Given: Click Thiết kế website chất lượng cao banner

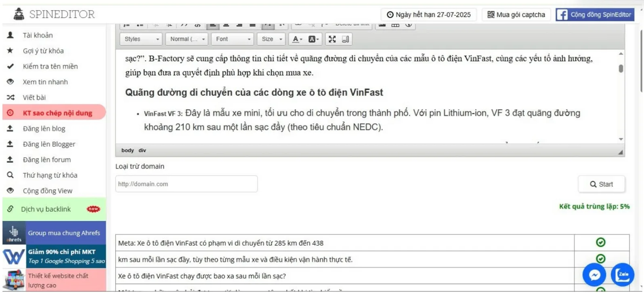Looking at the screenshot, I should (x=54, y=280).
